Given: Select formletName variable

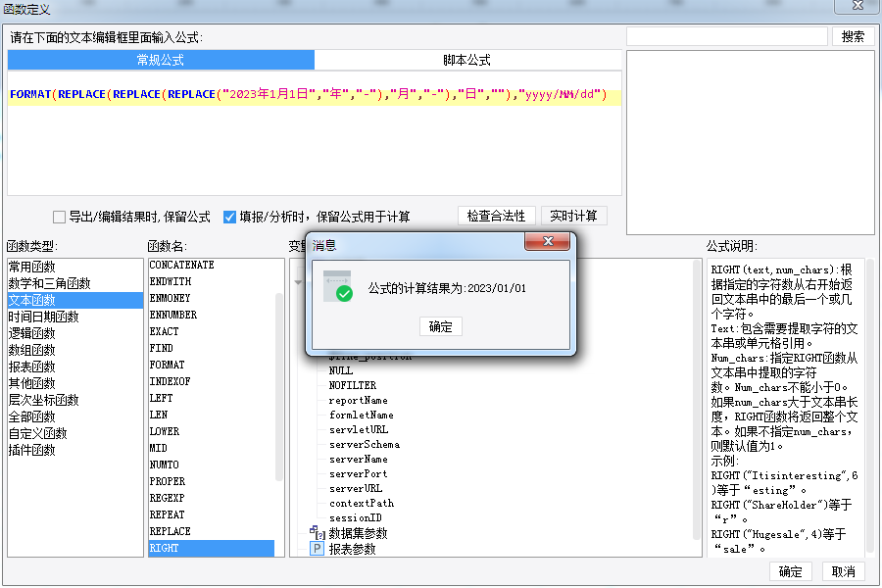Looking at the screenshot, I should [361, 415].
